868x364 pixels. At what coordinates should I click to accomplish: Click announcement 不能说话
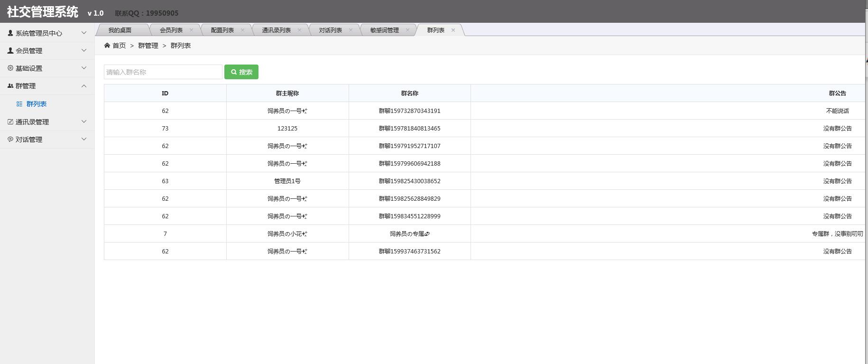838,111
